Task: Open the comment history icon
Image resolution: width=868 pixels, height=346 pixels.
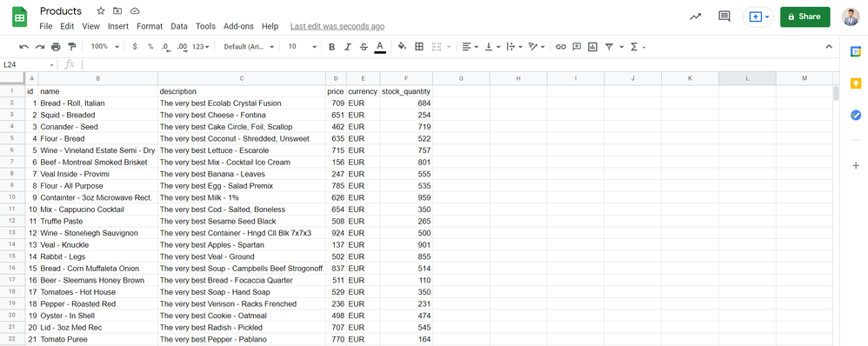Action: click(724, 17)
